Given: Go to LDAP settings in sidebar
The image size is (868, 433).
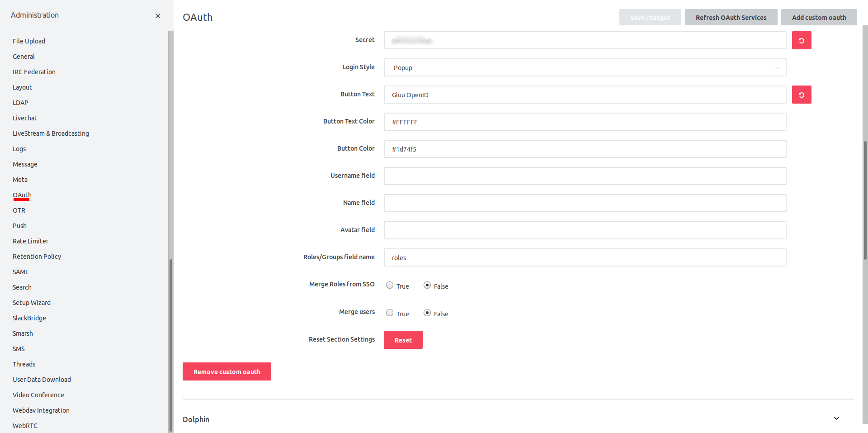Looking at the screenshot, I should (x=20, y=103).
